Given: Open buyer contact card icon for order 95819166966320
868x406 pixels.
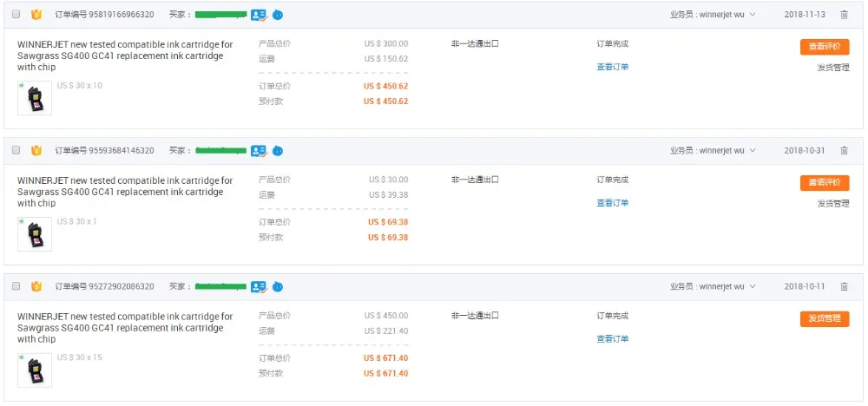Looking at the screenshot, I should click(259, 15).
